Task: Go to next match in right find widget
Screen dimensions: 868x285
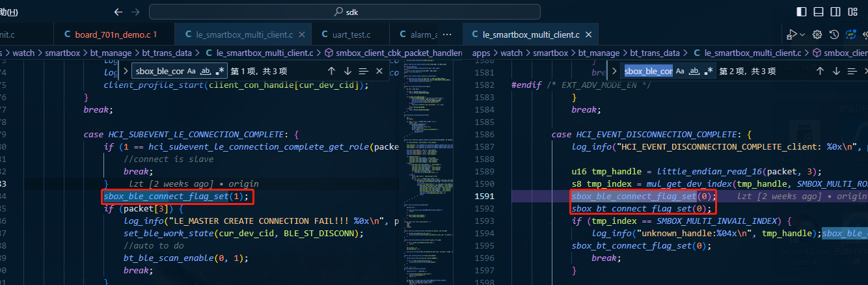Action: click(x=836, y=71)
